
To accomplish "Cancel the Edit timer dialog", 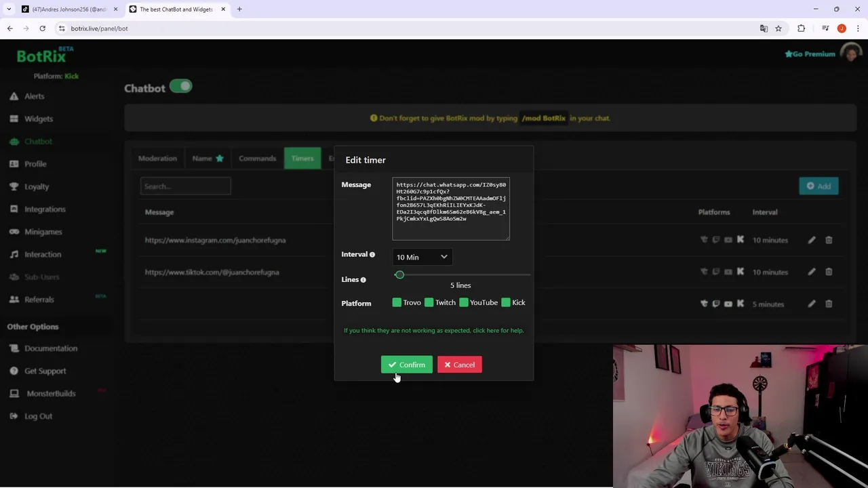I will pos(460,365).
